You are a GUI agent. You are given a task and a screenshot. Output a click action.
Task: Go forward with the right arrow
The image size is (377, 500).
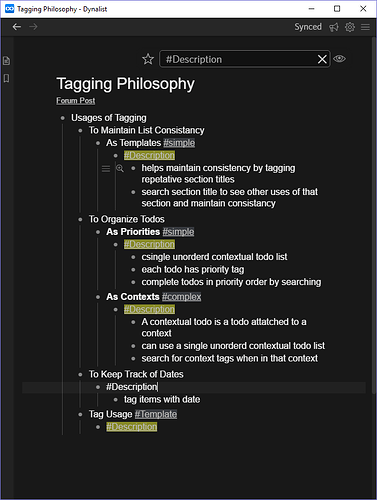click(x=33, y=27)
